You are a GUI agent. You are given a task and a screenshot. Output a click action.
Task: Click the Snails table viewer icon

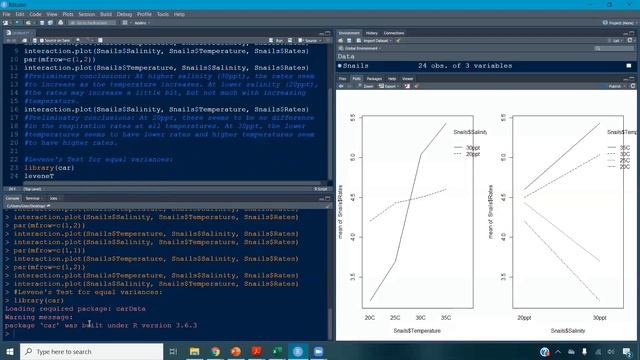[x=629, y=66]
